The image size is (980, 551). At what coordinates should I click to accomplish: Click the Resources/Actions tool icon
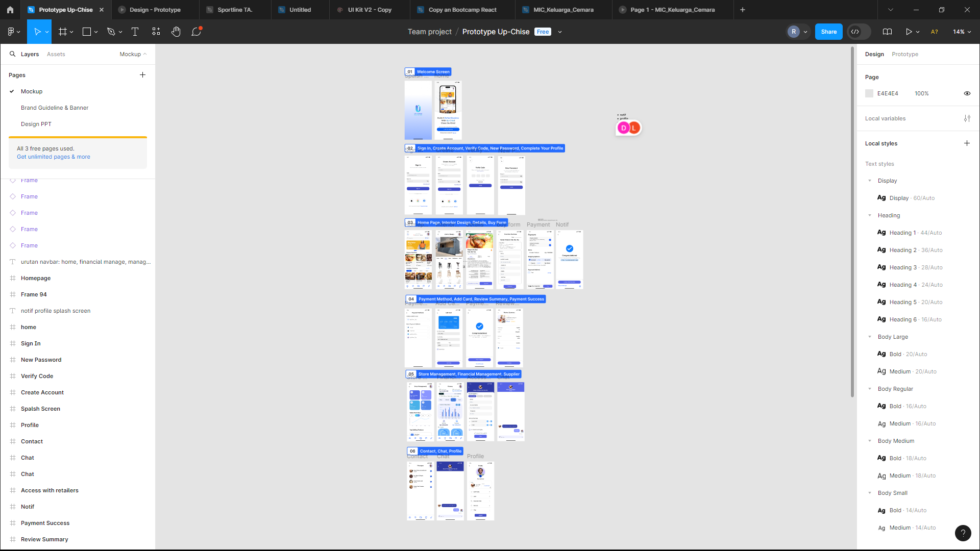[x=156, y=32]
